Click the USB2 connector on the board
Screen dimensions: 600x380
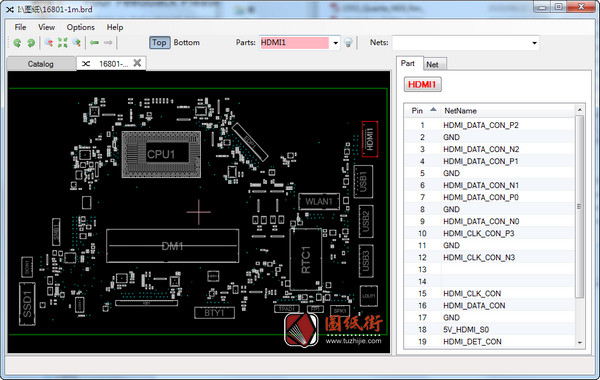coord(365,222)
